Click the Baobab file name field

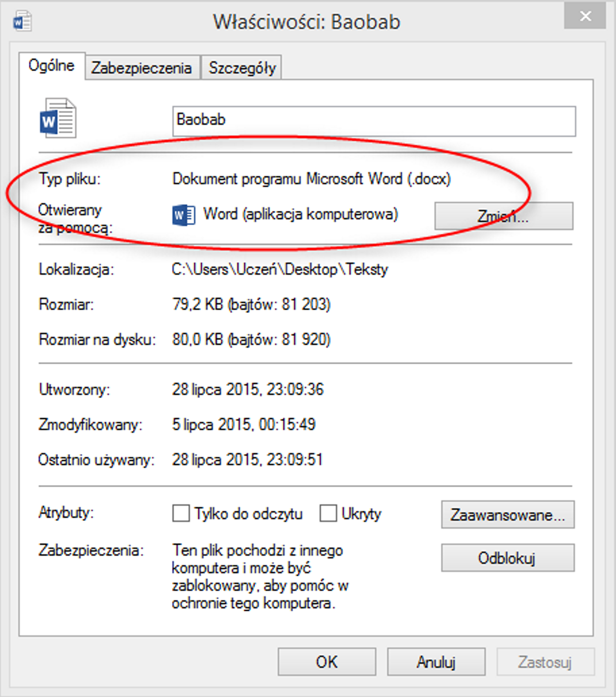(x=374, y=121)
